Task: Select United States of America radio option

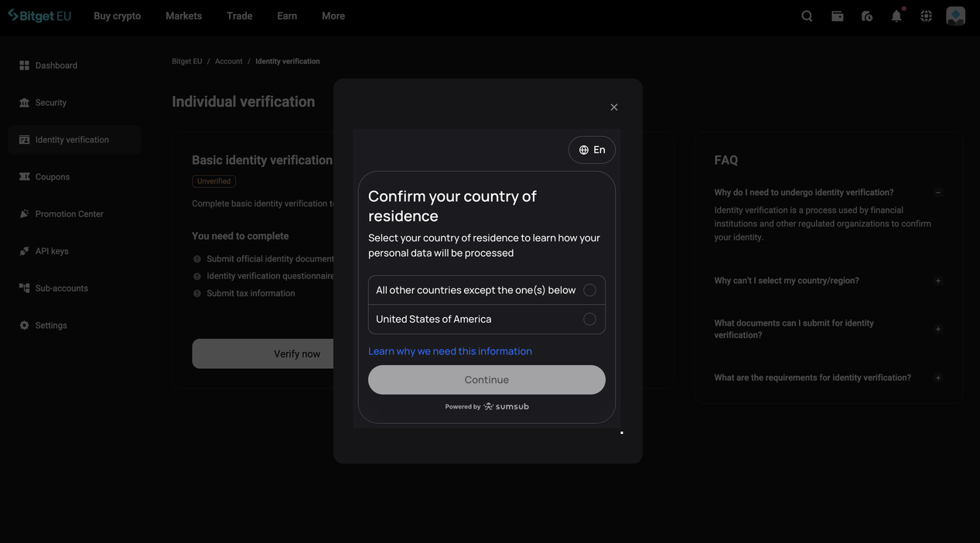Action: (589, 319)
